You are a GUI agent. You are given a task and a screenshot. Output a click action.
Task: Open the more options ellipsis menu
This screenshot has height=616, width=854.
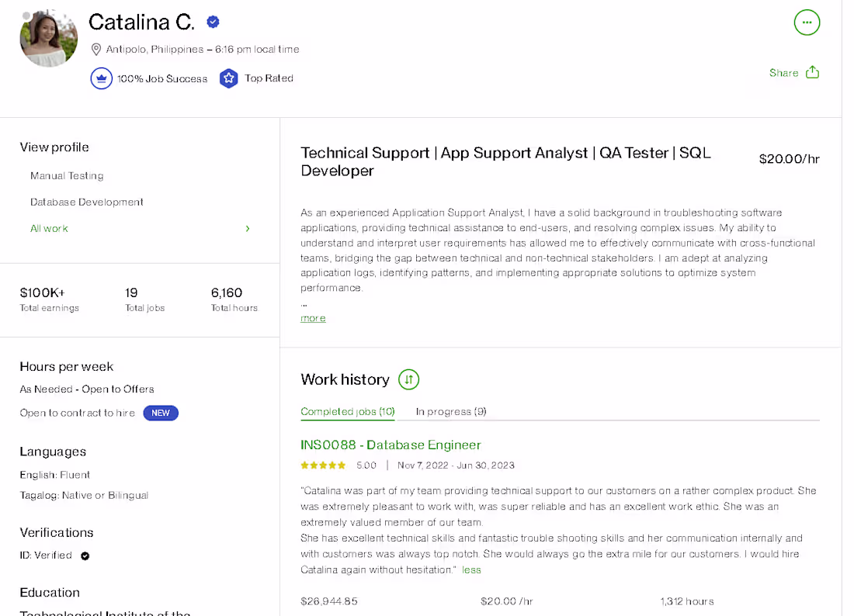click(x=807, y=22)
